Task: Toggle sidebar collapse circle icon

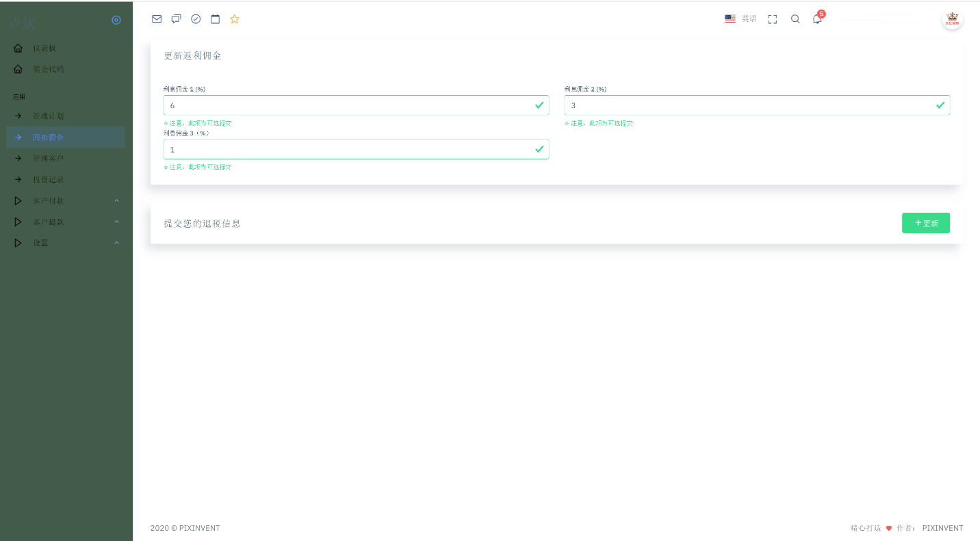Action: pos(116,20)
